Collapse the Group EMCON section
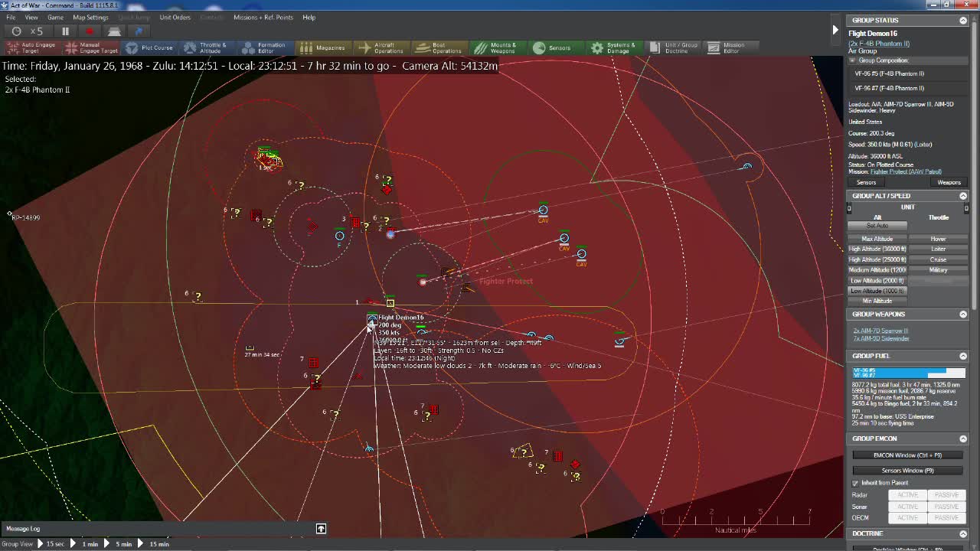 tap(963, 439)
